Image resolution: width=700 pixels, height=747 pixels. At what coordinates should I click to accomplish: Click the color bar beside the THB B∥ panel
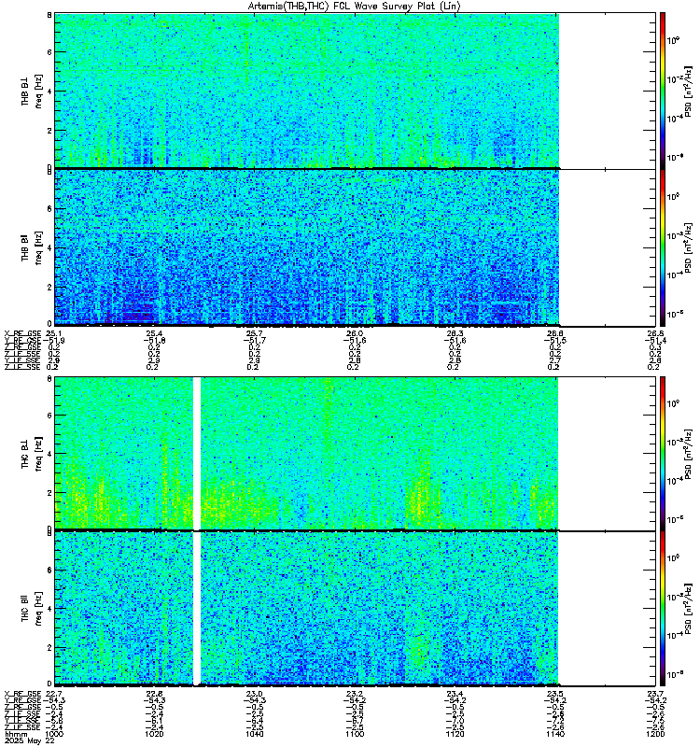(x=663, y=247)
